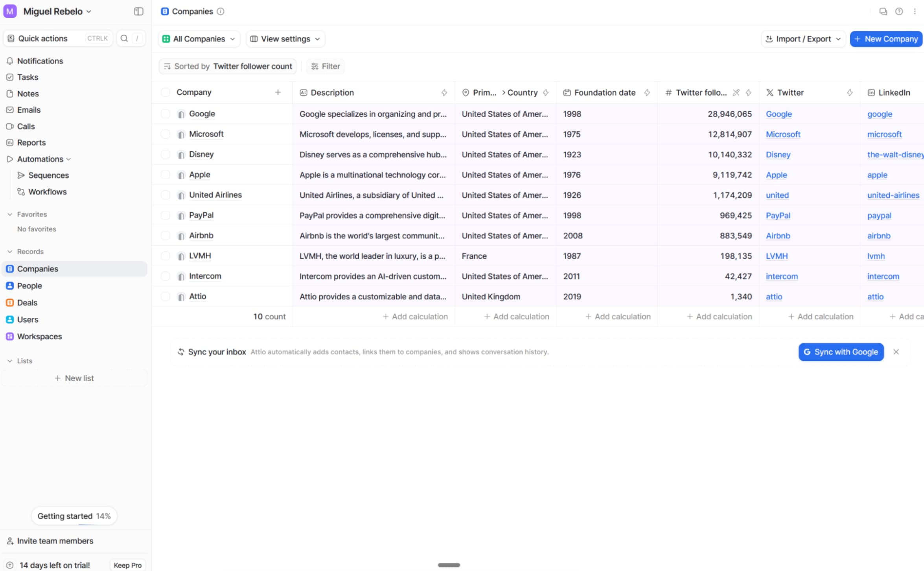Click the X logo icon in Twitter column header
This screenshot has height=571, width=924.
pyautogui.click(x=769, y=92)
